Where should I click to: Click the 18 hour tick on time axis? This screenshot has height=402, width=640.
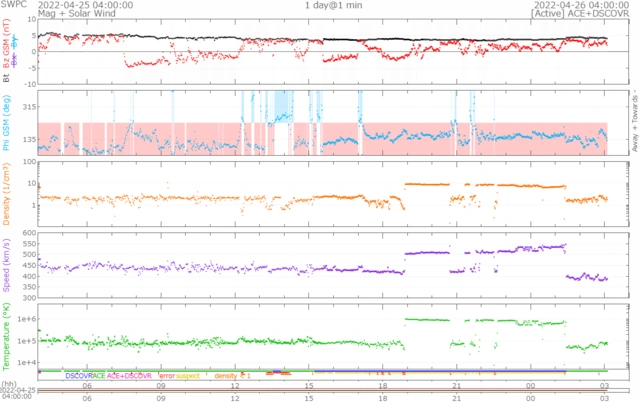point(383,385)
